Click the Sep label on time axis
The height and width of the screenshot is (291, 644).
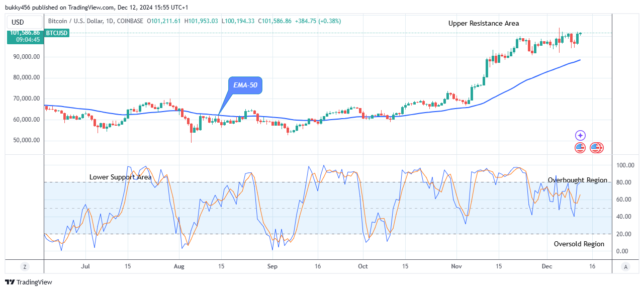272,266
